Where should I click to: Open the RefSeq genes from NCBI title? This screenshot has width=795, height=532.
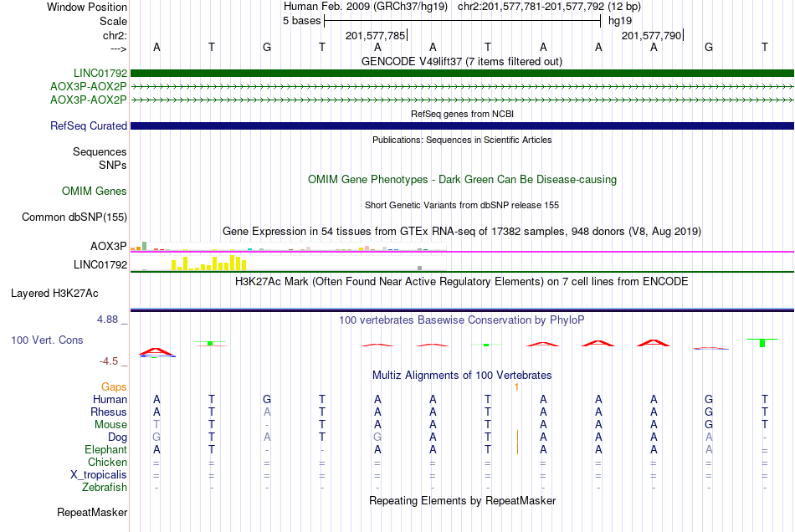462,114
